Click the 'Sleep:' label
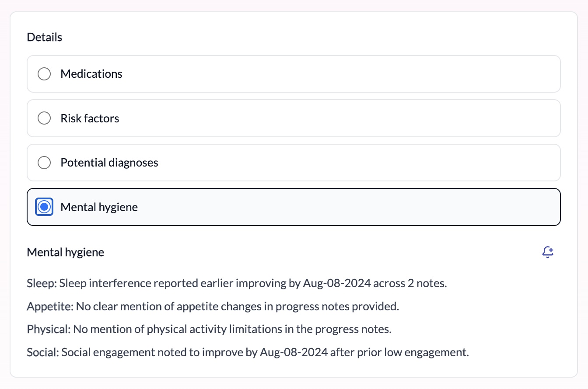 pyautogui.click(x=42, y=284)
